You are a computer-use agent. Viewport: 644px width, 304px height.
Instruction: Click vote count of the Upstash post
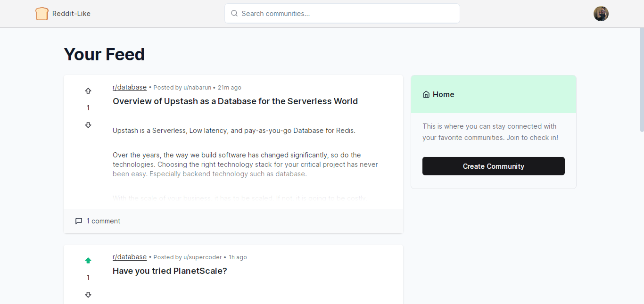click(88, 108)
